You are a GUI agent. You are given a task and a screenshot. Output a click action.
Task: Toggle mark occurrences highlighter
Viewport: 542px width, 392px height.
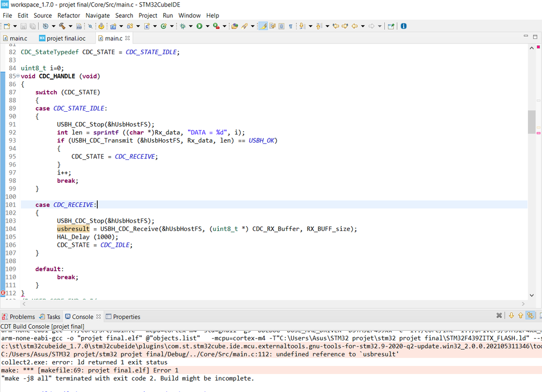263,26
